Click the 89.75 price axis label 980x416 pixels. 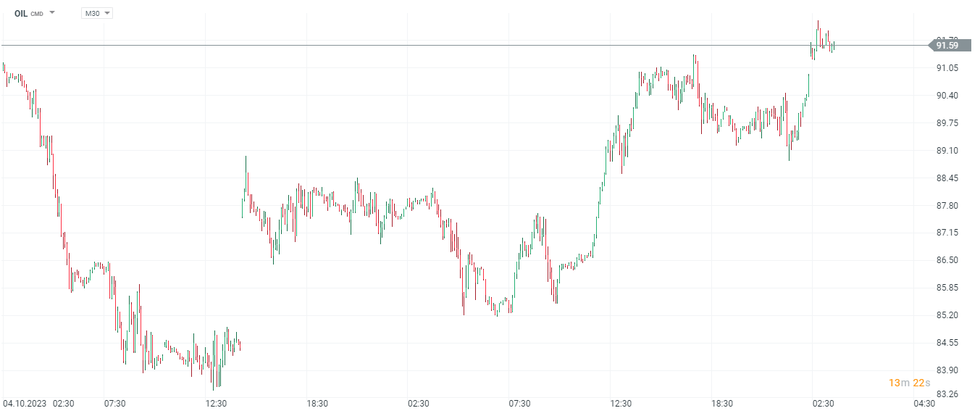point(947,123)
